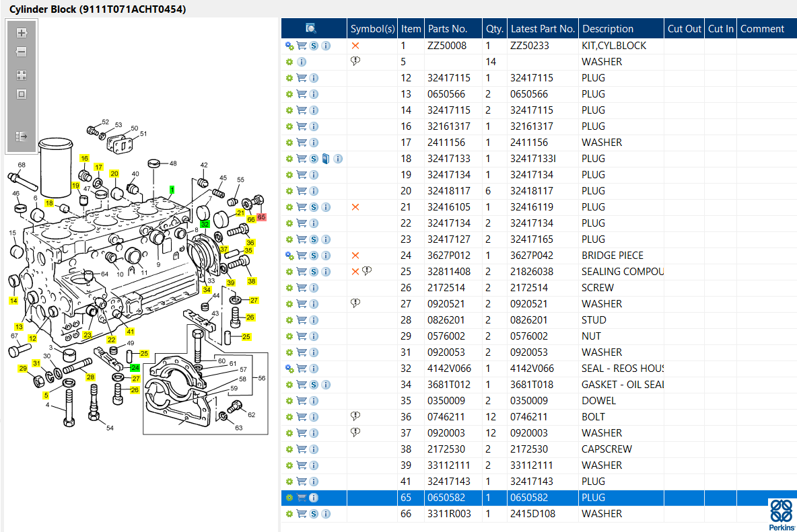Sort table by Parts No. column
This screenshot has width=797, height=532.
click(448, 29)
